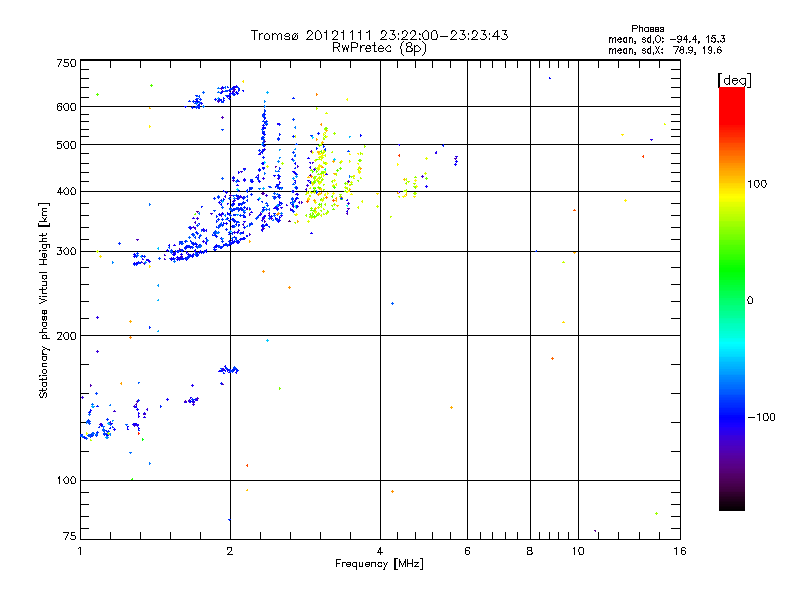The height and width of the screenshot is (600, 800).
Task: Click x-axis tick label '6'
Action: [467, 551]
